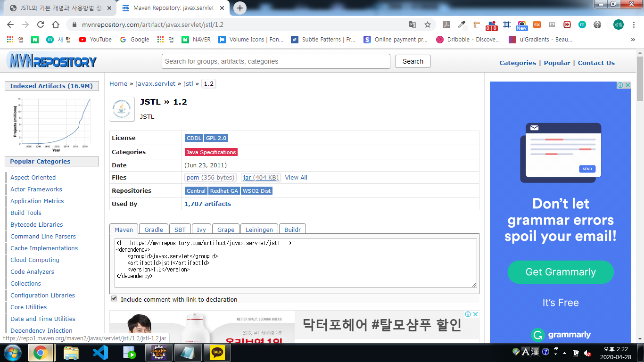This screenshot has height=362, width=644.
Task: Open the gear extension icon
Action: [x=597, y=25]
